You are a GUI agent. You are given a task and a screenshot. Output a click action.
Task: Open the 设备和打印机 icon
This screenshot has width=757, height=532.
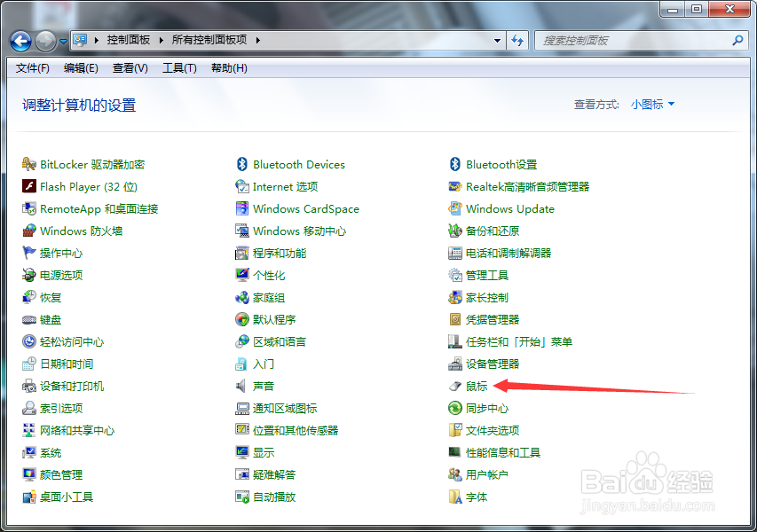pos(29,387)
